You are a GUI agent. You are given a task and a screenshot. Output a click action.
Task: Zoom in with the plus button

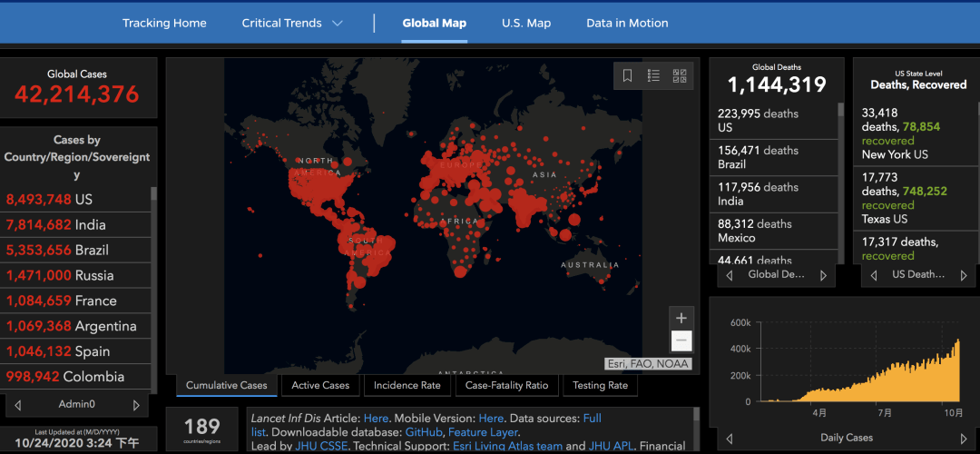(681, 317)
